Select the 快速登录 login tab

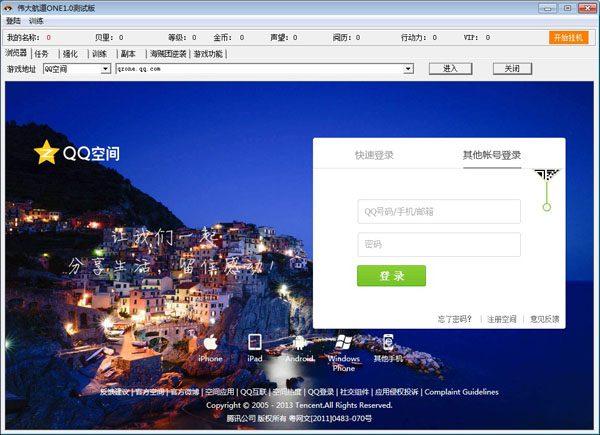[x=374, y=155]
